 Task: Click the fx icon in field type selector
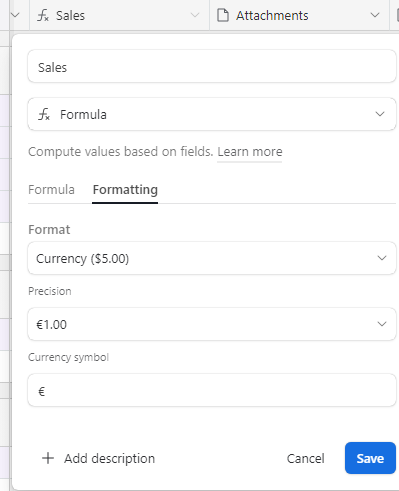44,114
